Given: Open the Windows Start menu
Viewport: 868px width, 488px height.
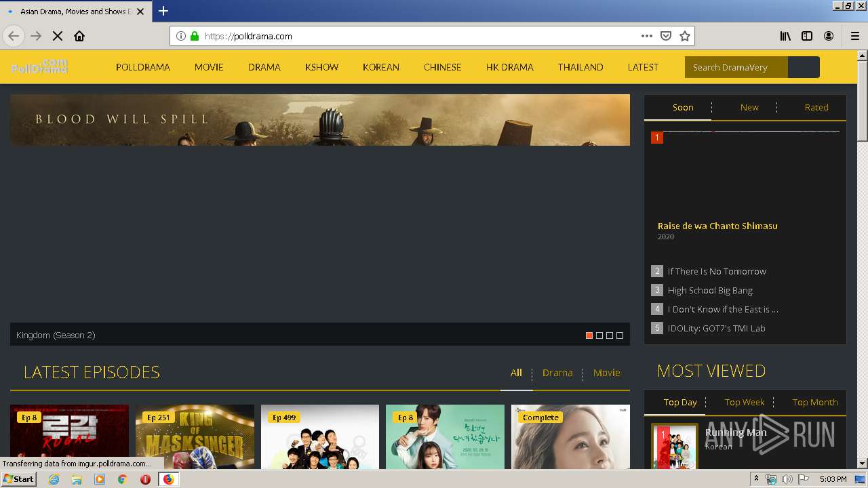Looking at the screenshot, I should (18, 479).
